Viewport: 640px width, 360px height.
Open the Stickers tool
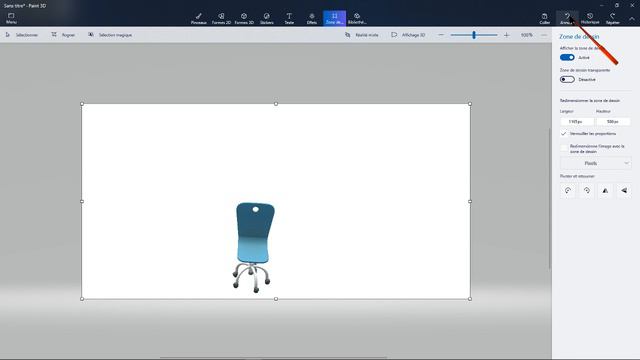tap(267, 18)
